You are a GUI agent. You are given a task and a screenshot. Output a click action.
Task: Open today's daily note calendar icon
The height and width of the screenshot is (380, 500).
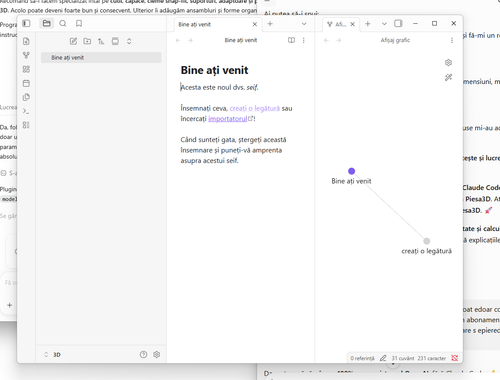[26, 83]
